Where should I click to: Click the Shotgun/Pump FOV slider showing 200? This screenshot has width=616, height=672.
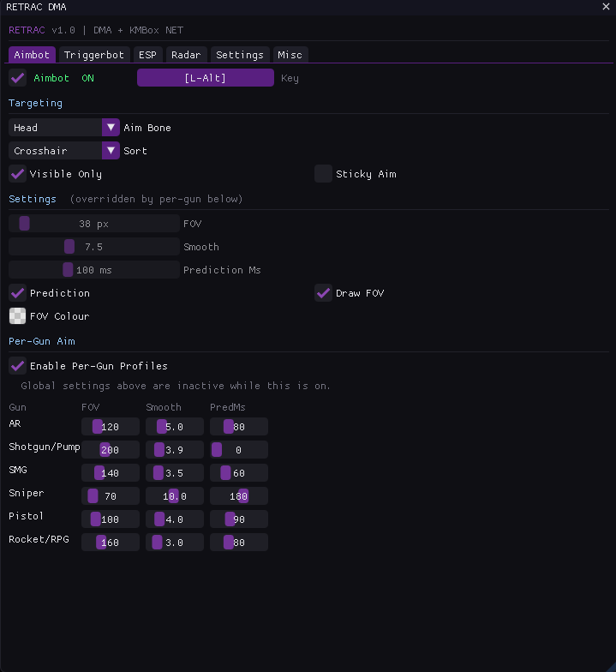pyautogui.click(x=111, y=450)
